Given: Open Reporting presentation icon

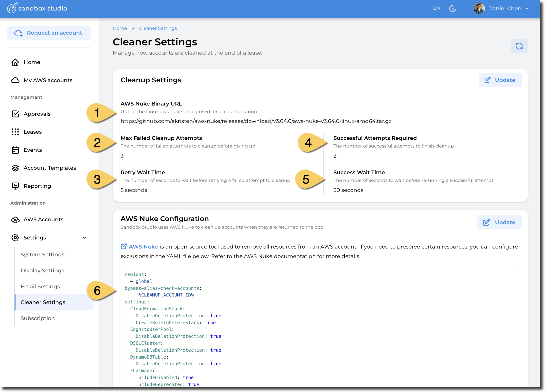Looking at the screenshot, I should [15, 186].
